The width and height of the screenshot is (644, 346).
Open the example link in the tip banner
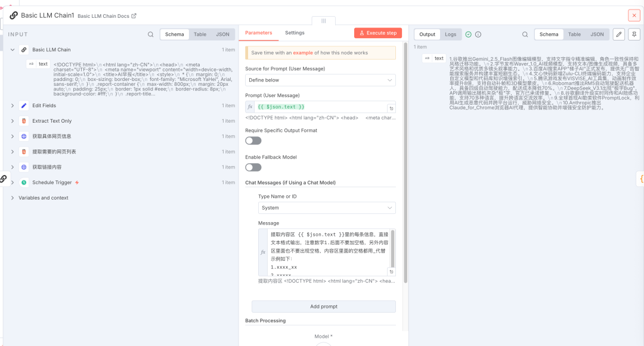pyautogui.click(x=303, y=52)
